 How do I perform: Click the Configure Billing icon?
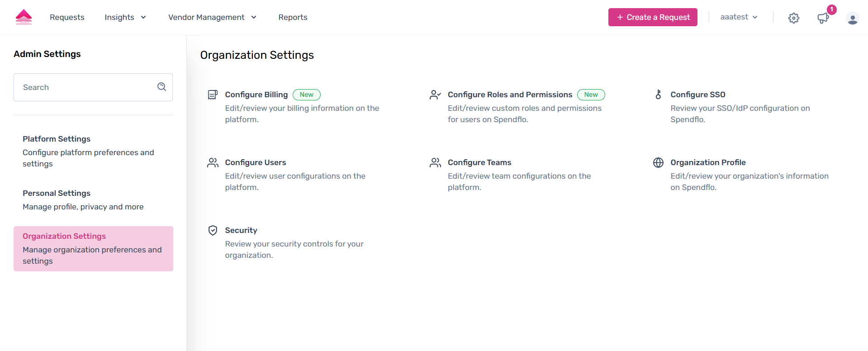(x=213, y=95)
